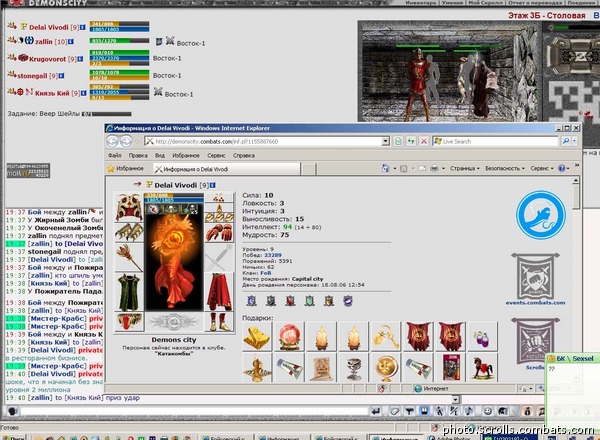Open the address bar dropdown arrow
The width and height of the screenshot is (600, 440).
pos(386,142)
